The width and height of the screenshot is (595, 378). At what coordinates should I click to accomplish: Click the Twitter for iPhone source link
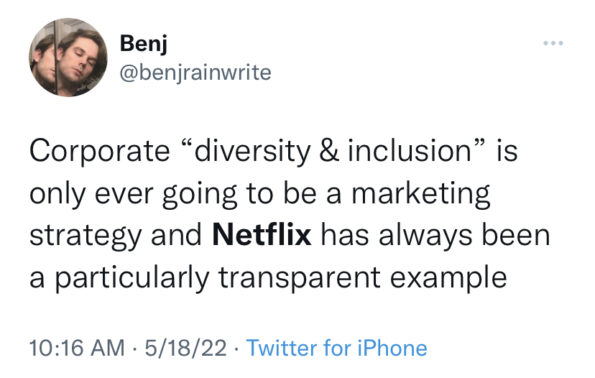click(x=337, y=348)
